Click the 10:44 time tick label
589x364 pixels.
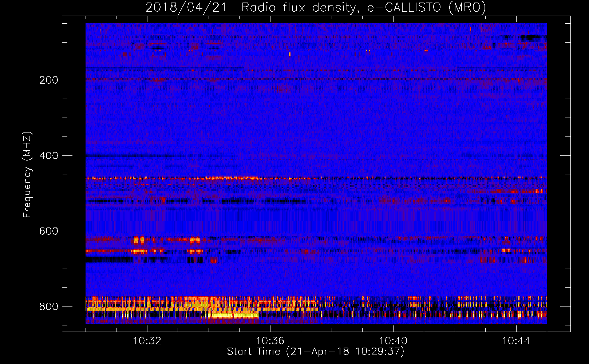tap(516, 341)
